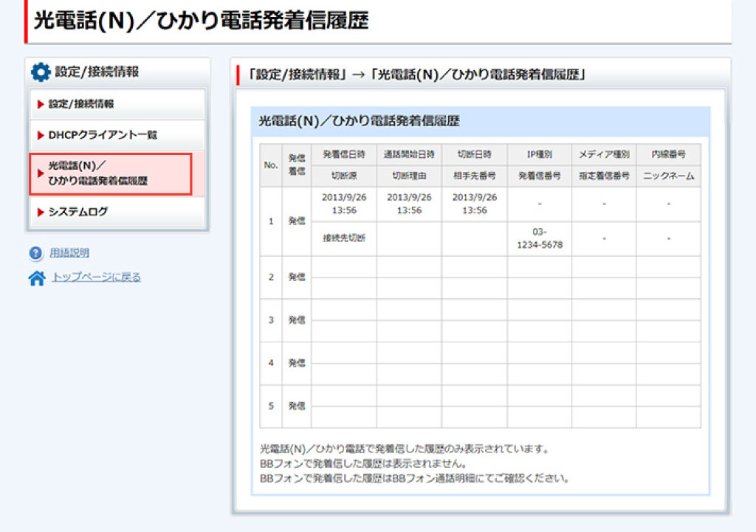Click the phone number 03-1234-5678 cell
Viewport: 756px width, 532px height.
pos(538,238)
